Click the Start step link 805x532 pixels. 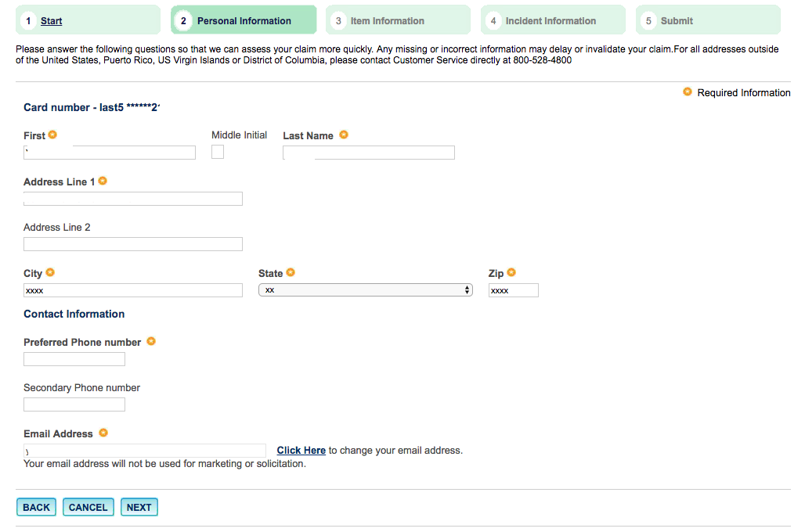pyautogui.click(x=52, y=21)
